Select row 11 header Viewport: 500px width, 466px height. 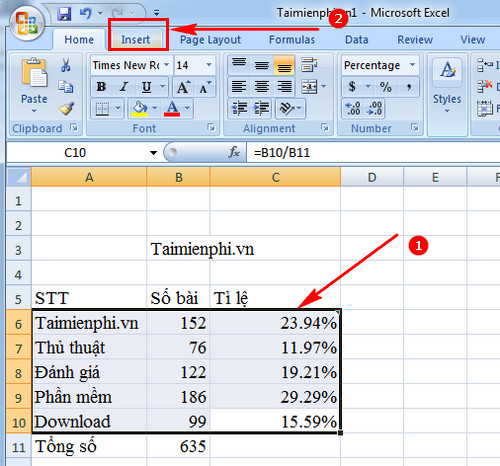[x=19, y=446]
